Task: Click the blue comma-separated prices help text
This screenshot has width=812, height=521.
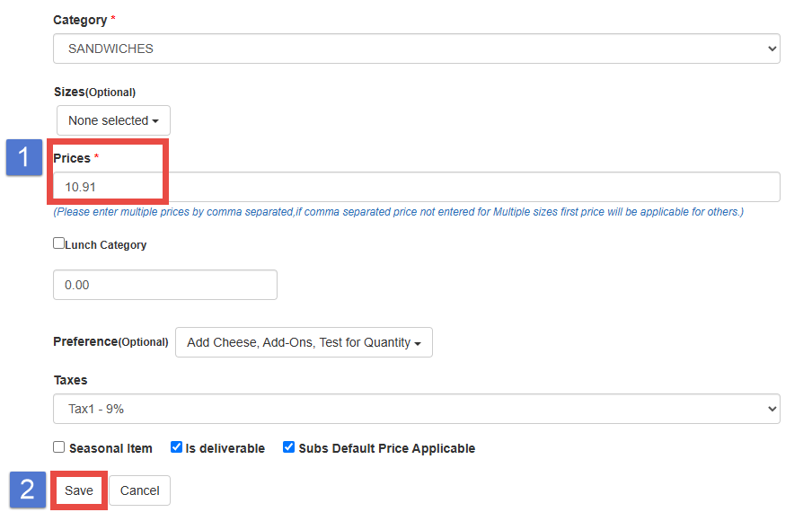Action: click(x=398, y=212)
